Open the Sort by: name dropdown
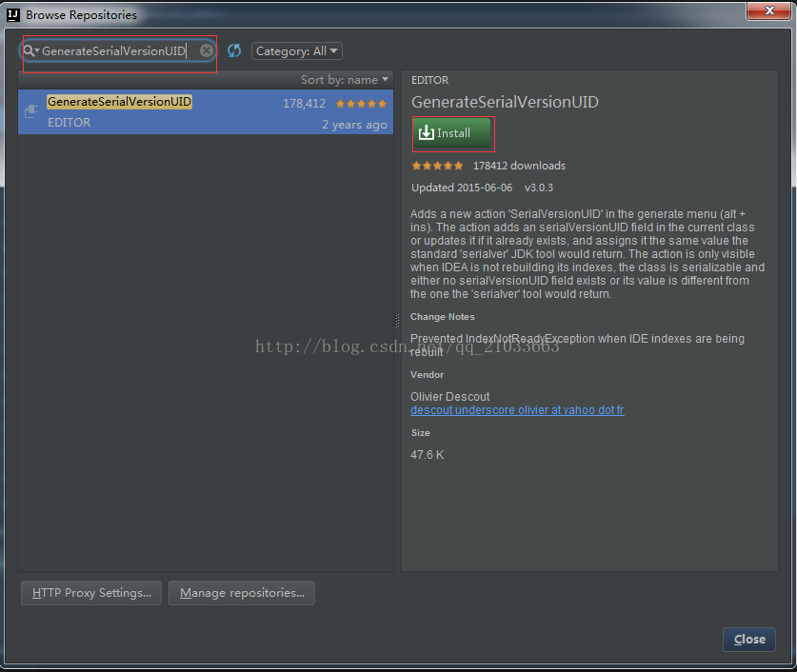The height and width of the screenshot is (672, 797). pos(344,80)
